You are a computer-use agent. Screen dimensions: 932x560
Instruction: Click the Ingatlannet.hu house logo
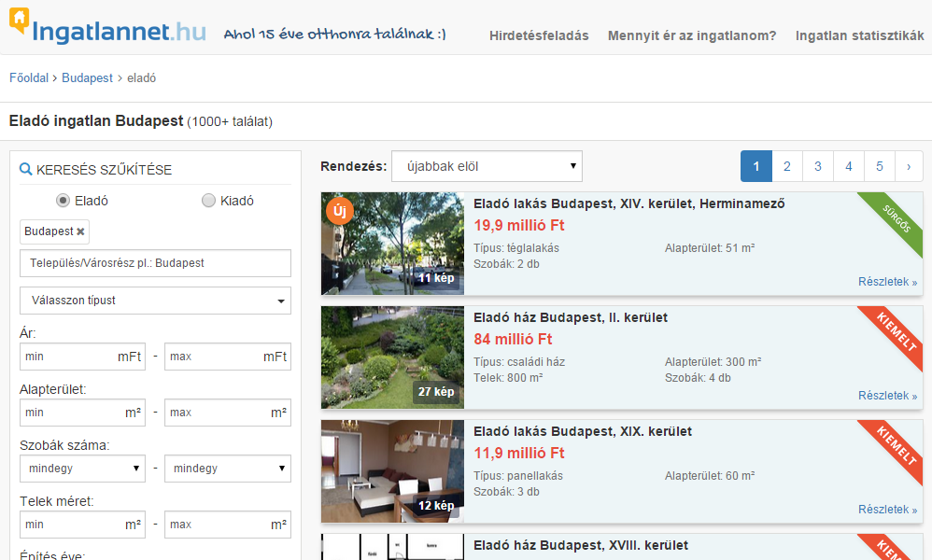point(19,21)
